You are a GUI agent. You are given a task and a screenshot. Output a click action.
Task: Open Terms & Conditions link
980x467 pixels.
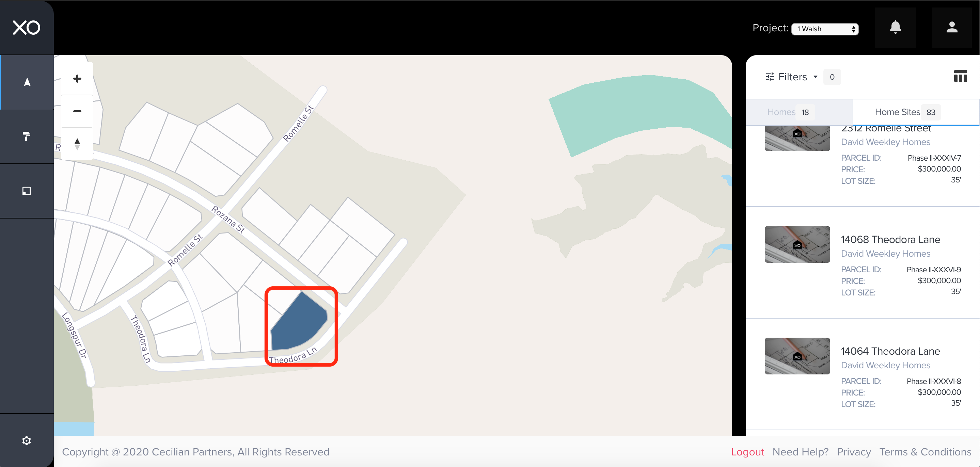925,452
